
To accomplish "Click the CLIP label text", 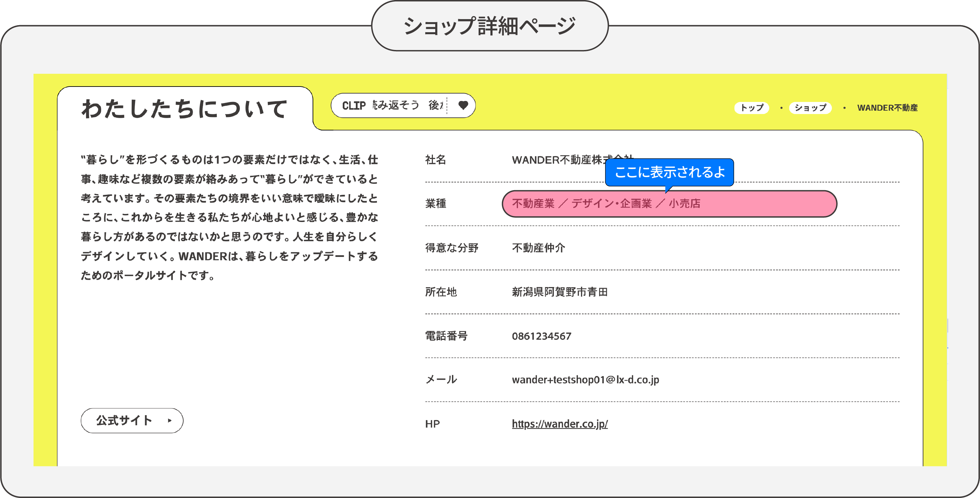I will pos(353,105).
